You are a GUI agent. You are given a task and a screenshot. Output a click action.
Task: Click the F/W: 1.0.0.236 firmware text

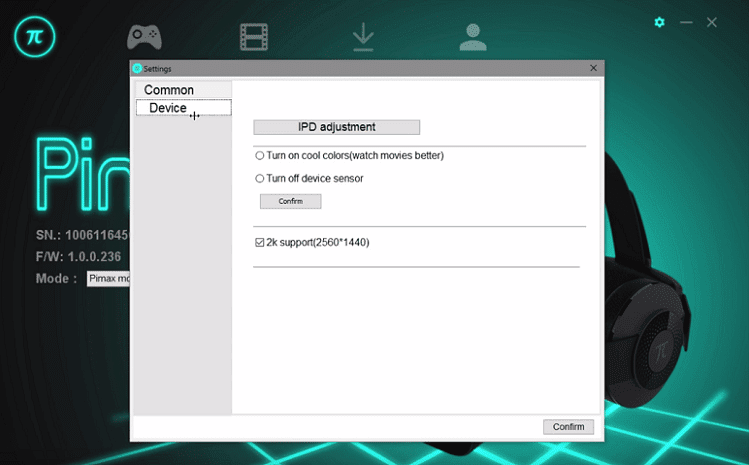coord(78,257)
